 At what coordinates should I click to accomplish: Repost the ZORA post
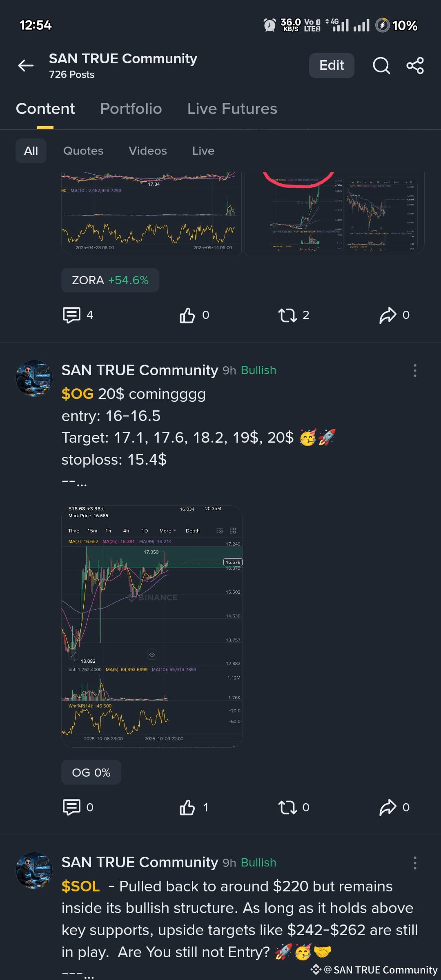(287, 315)
